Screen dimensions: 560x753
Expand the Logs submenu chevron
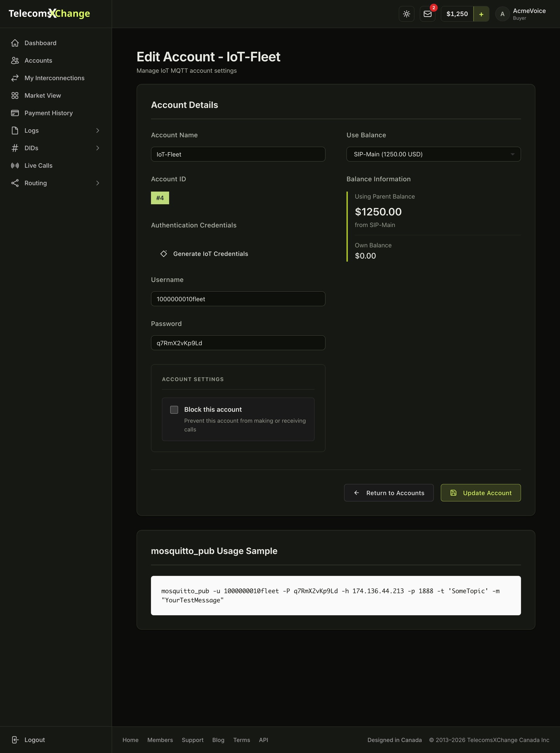click(98, 131)
